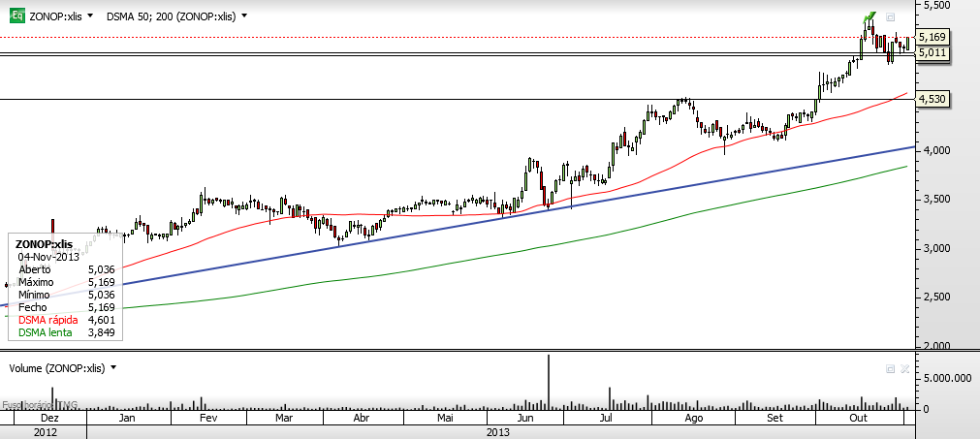The height and width of the screenshot is (439, 980).
Task: Click the Máximo value 5,169
Action: tap(101, 282)
